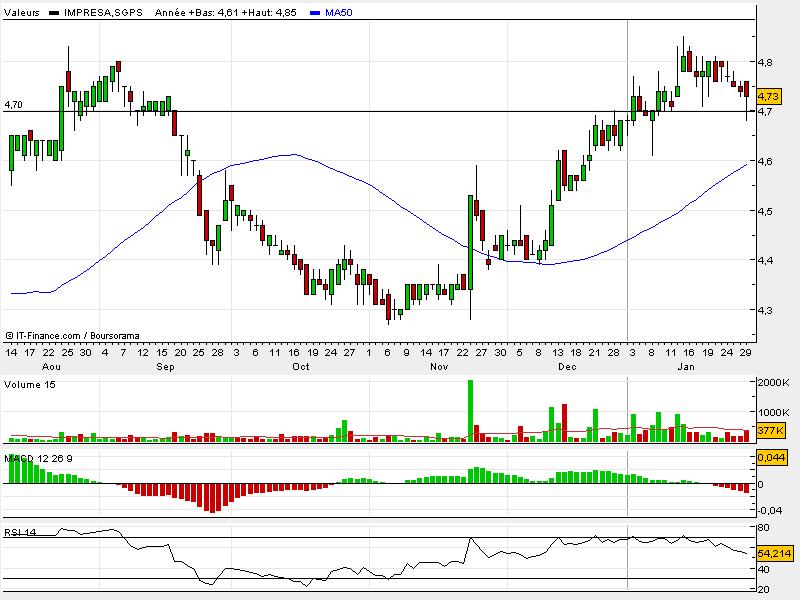
Task: Click the 20 RSI axis label
Action: [x=764, y=590]
